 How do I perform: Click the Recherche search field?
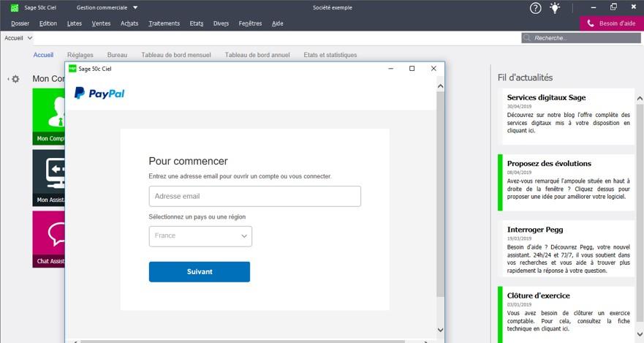pos(580,38)
